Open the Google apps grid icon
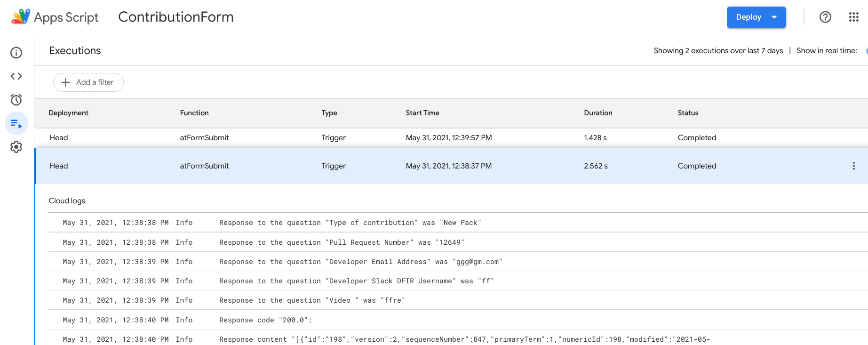The width and height of the screenshot is (868, 345). (853, 17)
